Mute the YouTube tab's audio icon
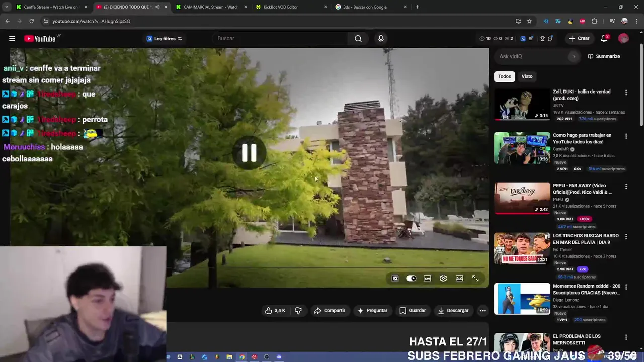The image size is (644, 362). (x=157, y=7)
